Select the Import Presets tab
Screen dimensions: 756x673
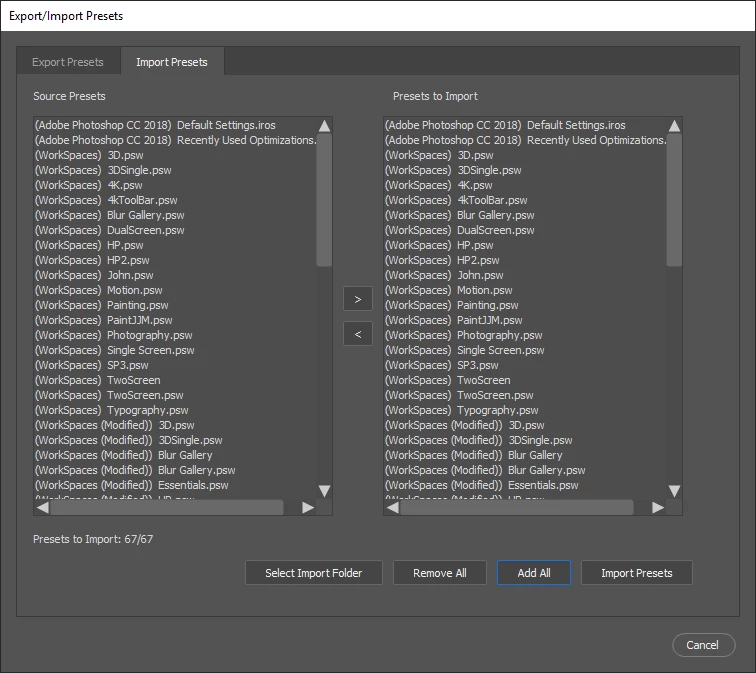pyautogui.click(x=172, y=62)
